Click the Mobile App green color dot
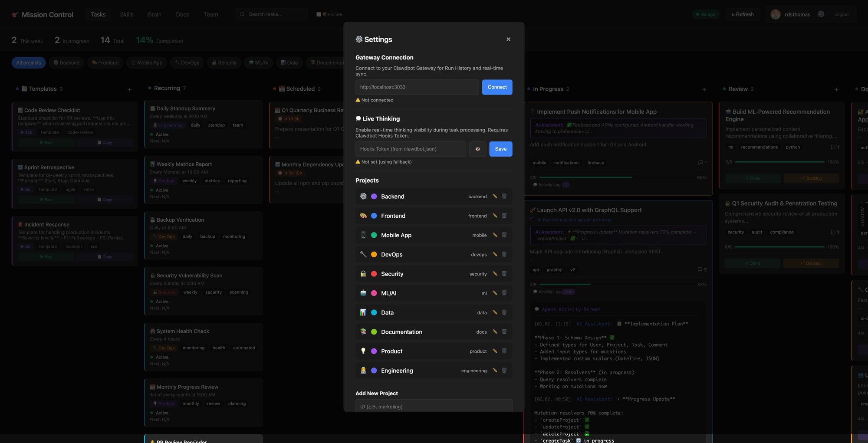This screenshot has width=868, height=443. 374,235
